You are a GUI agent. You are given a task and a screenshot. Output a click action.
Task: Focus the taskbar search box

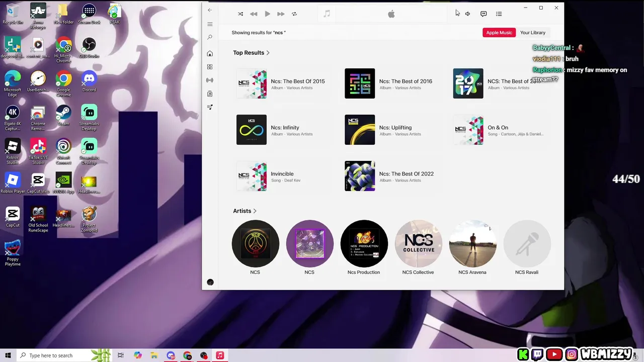click(63, 355)
